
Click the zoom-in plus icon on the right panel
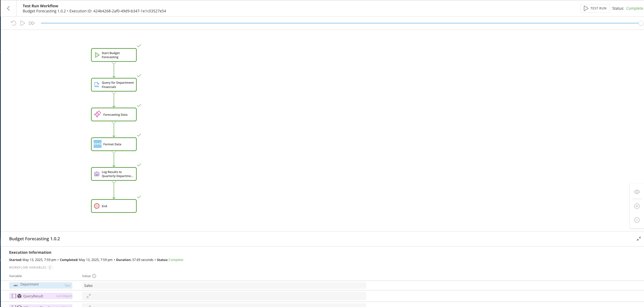[x=637, y=206]
